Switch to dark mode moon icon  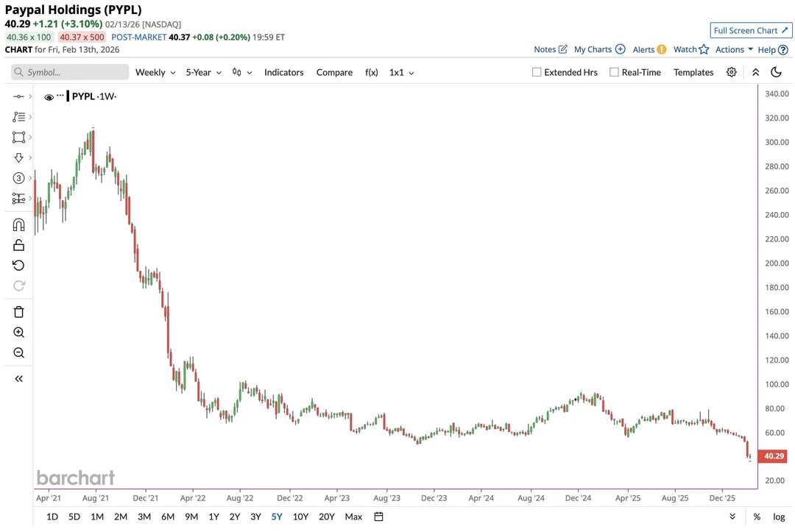[776, 72]
